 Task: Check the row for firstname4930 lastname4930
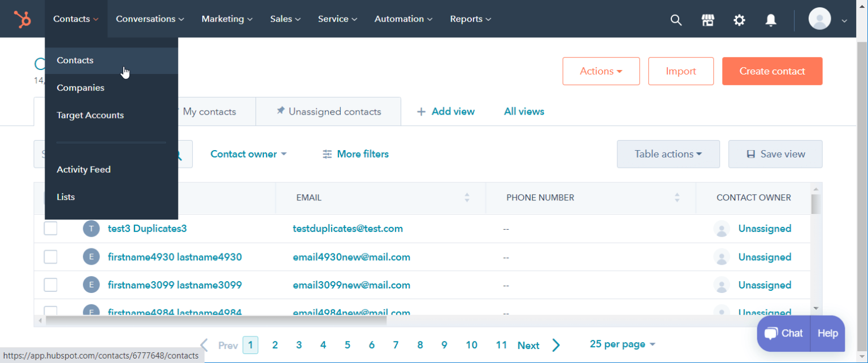[50, 257]
